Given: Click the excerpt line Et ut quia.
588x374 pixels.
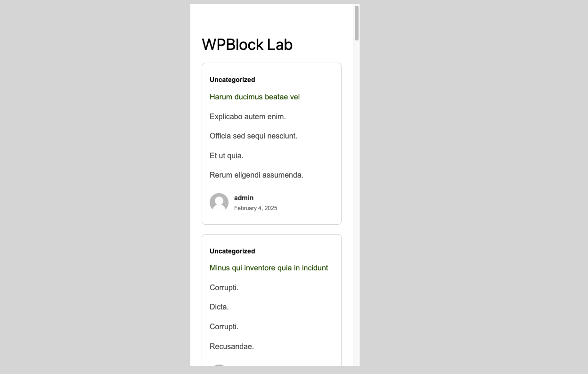Looking at the screenshot, I should tap(227, 156).
